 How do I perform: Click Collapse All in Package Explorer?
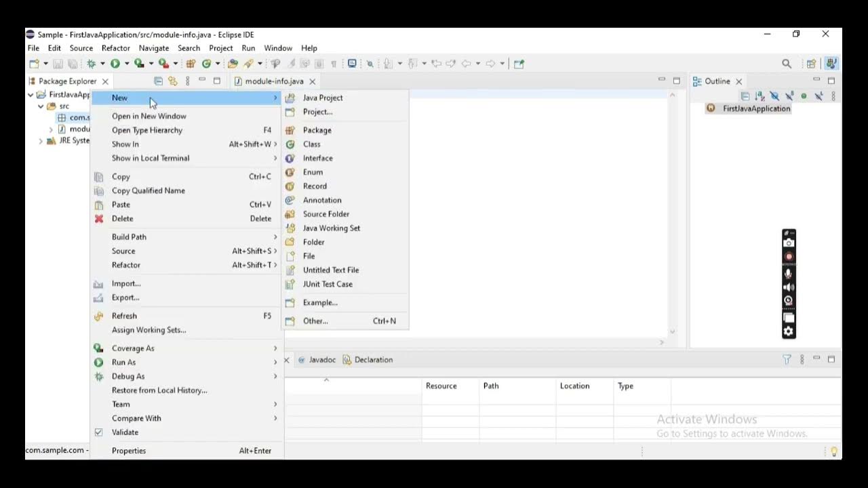click(158, 81)
